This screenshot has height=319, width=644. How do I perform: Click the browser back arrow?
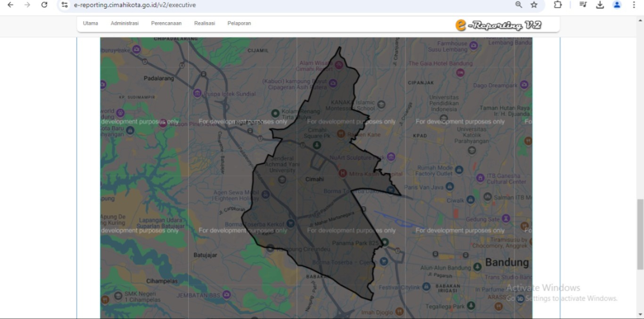tap(10, 5)
